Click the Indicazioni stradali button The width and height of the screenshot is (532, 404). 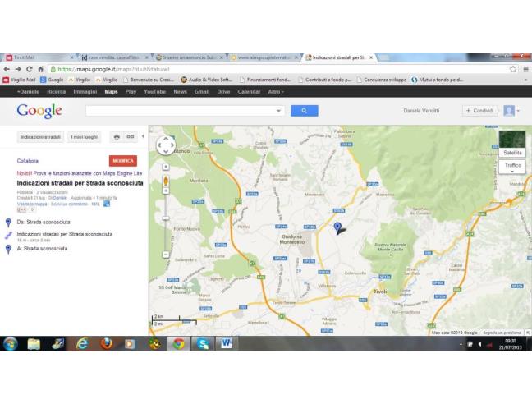pyautogui.click(x=40, y=136)
